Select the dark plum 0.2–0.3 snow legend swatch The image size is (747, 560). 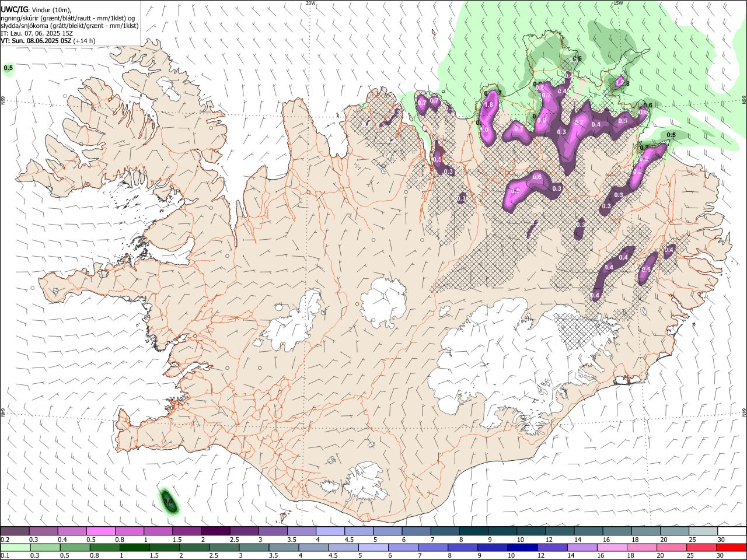tap(15, 531)
